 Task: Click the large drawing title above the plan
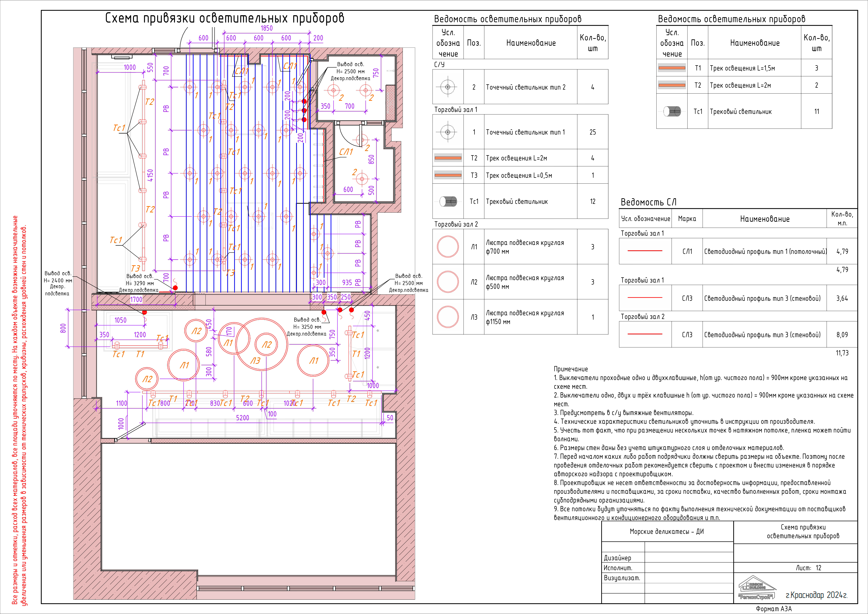click(225, 18)
